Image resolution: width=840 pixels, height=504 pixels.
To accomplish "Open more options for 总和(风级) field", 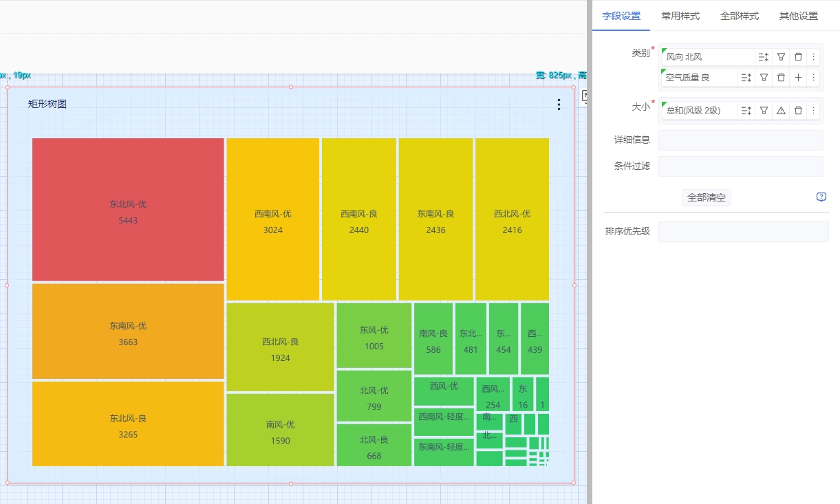I will click(813, 110).
